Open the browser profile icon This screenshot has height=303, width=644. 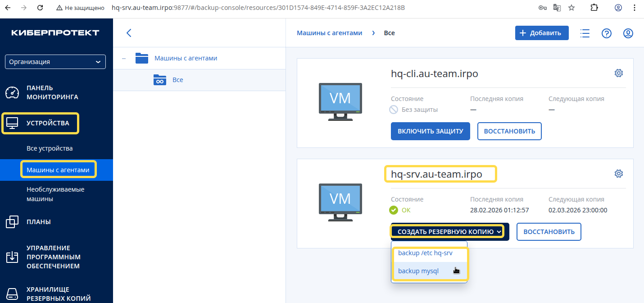pos(618,8)
